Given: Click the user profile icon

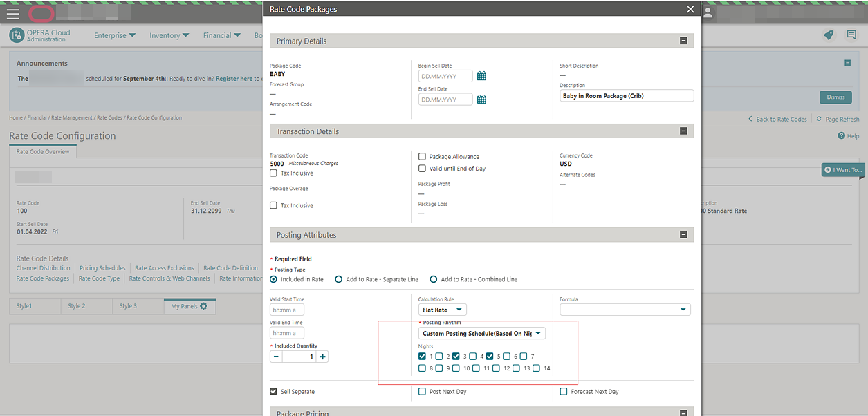Looking at the screenshot, I should (x=708, y=12).
